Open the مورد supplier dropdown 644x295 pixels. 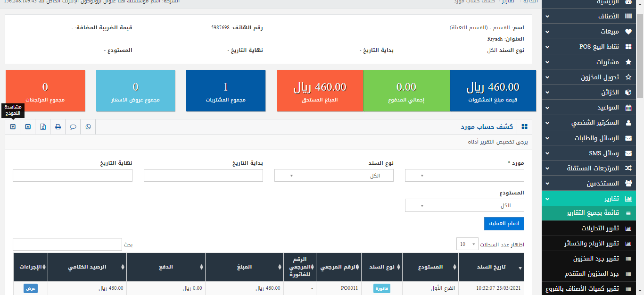[x=464, y=176]
